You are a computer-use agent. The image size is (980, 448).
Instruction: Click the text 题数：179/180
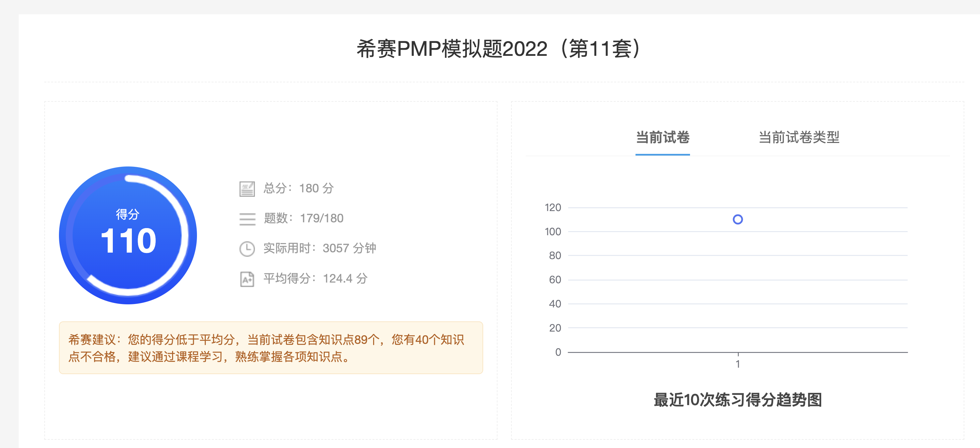pos(304,219)
